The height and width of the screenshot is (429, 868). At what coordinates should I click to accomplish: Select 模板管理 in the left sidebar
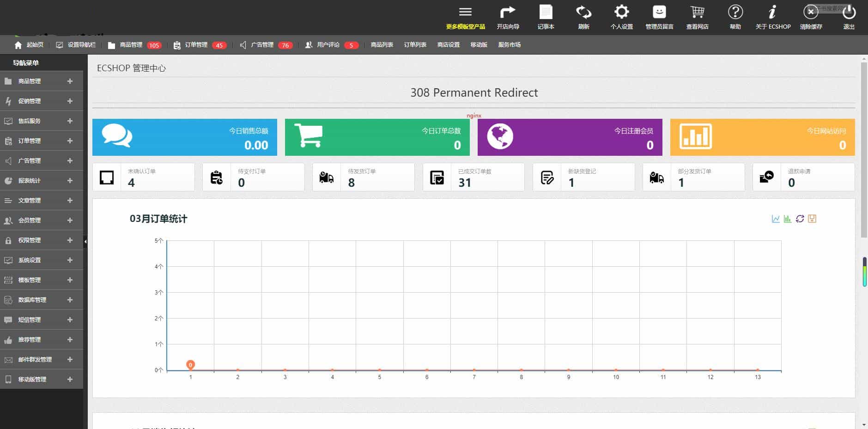pyautogui.click(x=42, y=280)
